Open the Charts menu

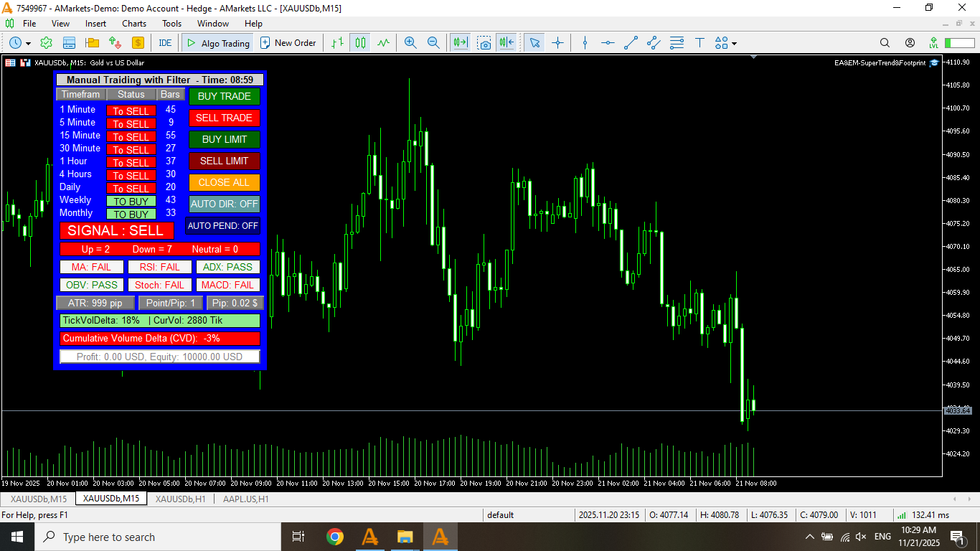(x=133, y=23)
